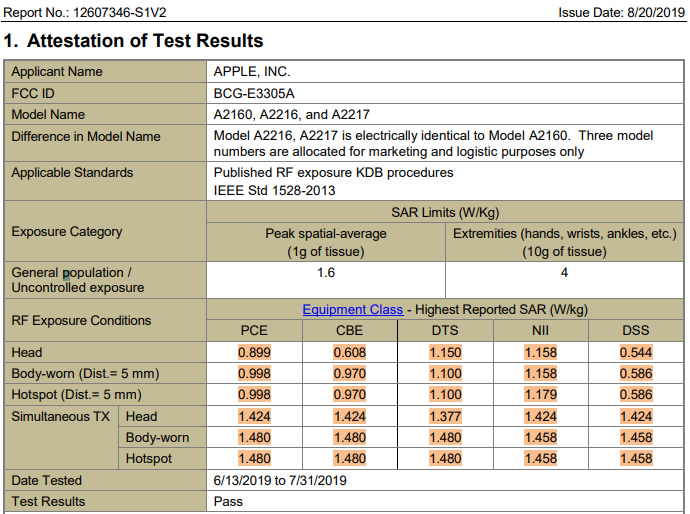Image resolution: width=690 pixels, height=514 pixels.
Task: Click highlighted Head DTS value 1.150
Action: click(445, 352)
